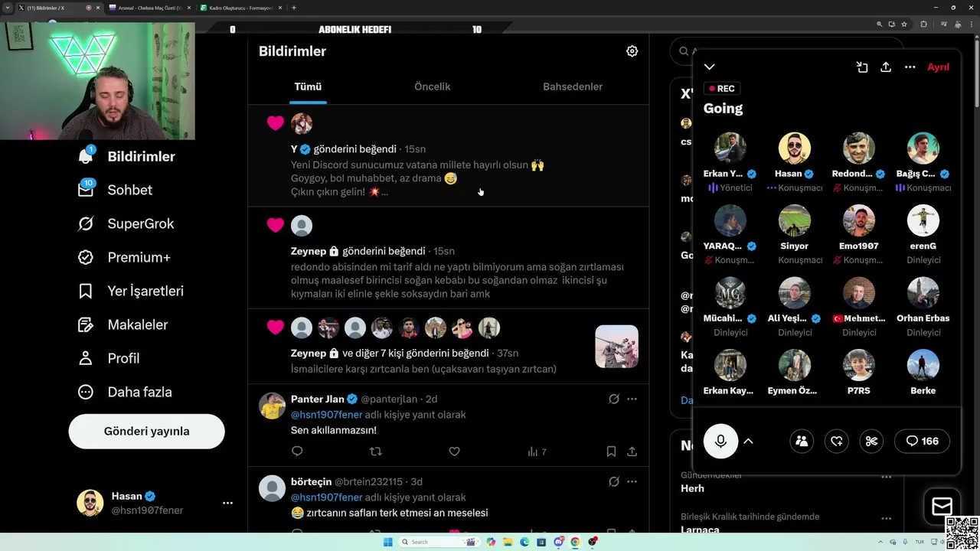Open Redond... speaker avatar
The image size is (980, 551).
tap(858, 148)
